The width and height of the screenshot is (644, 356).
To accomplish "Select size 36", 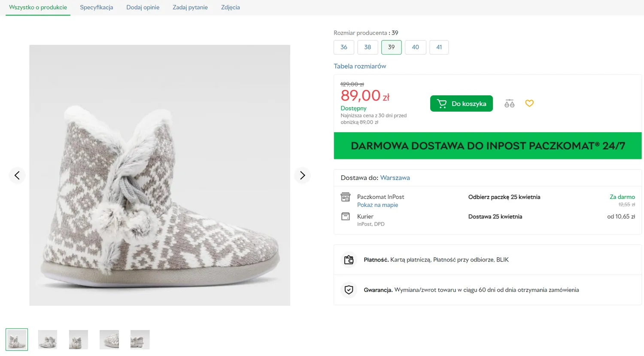I will point(344,47).
